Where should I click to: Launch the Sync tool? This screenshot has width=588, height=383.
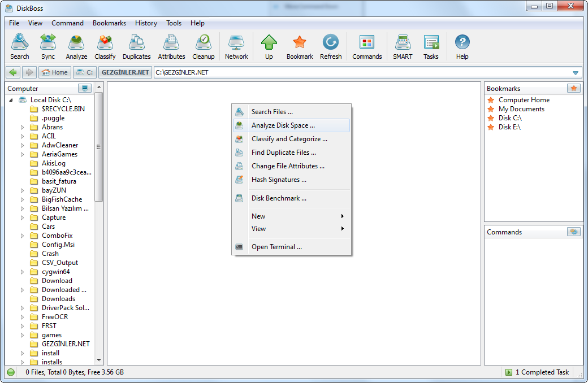point(48,47)
